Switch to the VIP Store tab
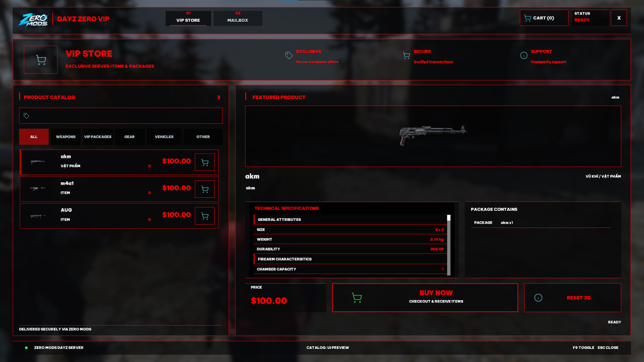The image size is (644, 362). tap(188, 18)
